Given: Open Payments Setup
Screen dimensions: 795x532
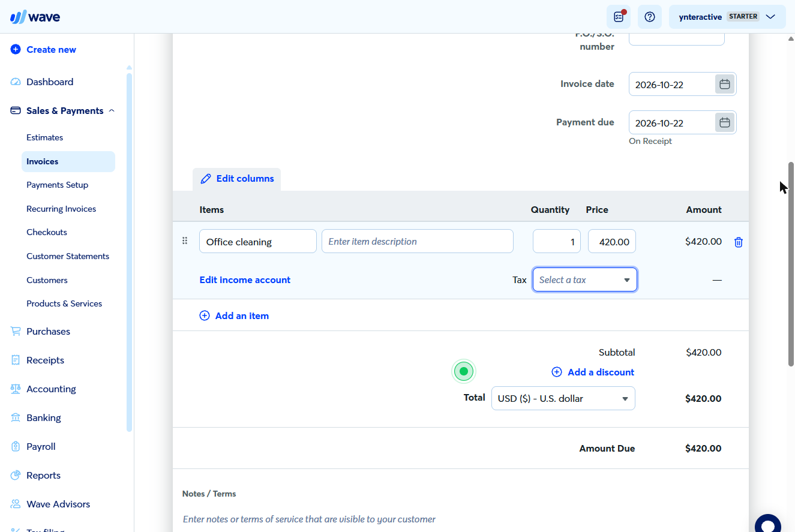Looking at the screenshot, I should 57,185.
